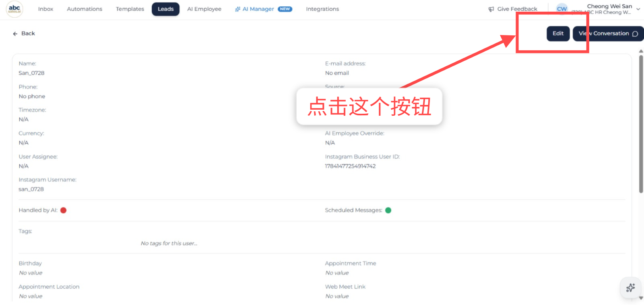Screen dimensions: 644x305
Task: Click 'No tags for this user...' text
Action: [x=169, y=244]
